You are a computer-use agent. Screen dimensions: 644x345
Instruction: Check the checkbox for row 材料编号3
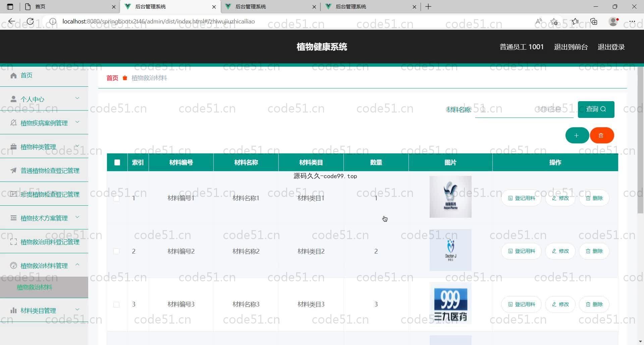[x=116, y=304]
